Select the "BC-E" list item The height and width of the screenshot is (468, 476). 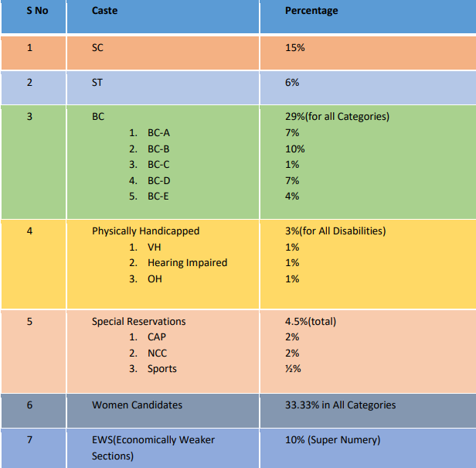158,196
